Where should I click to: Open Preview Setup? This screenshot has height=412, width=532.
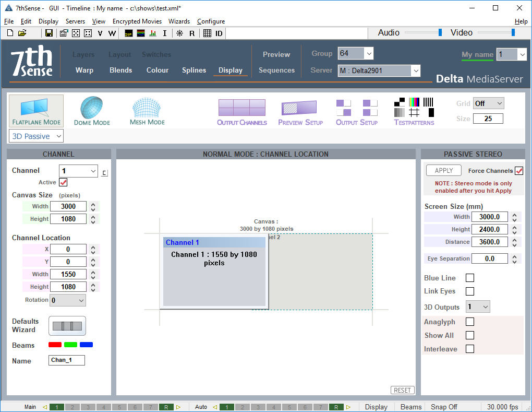[300, 112]
